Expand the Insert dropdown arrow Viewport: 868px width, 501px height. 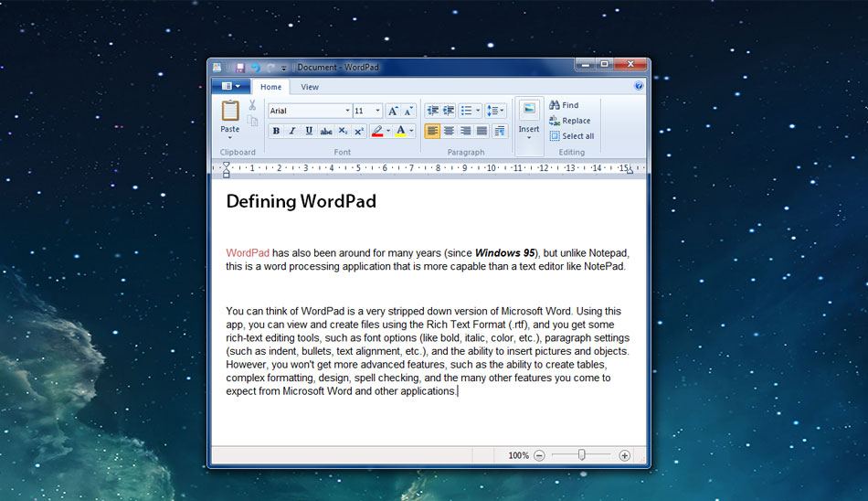click(529, 137)
